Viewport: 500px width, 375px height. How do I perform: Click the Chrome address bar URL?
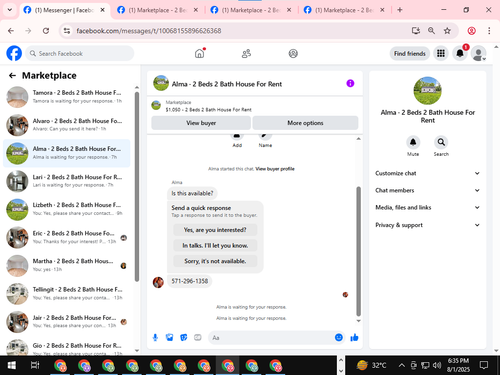pos(149,31)
